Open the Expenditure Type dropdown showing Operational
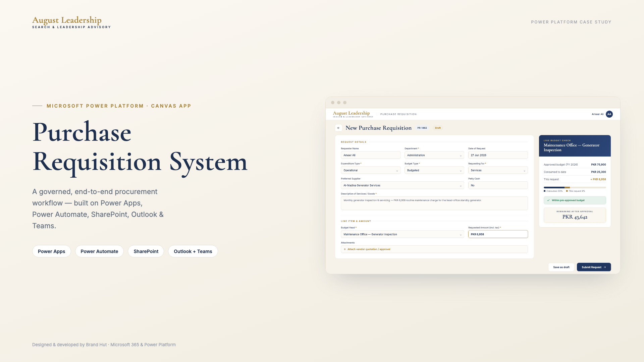The width and height of the screenshot is (644, 362). tap(371, 170)
